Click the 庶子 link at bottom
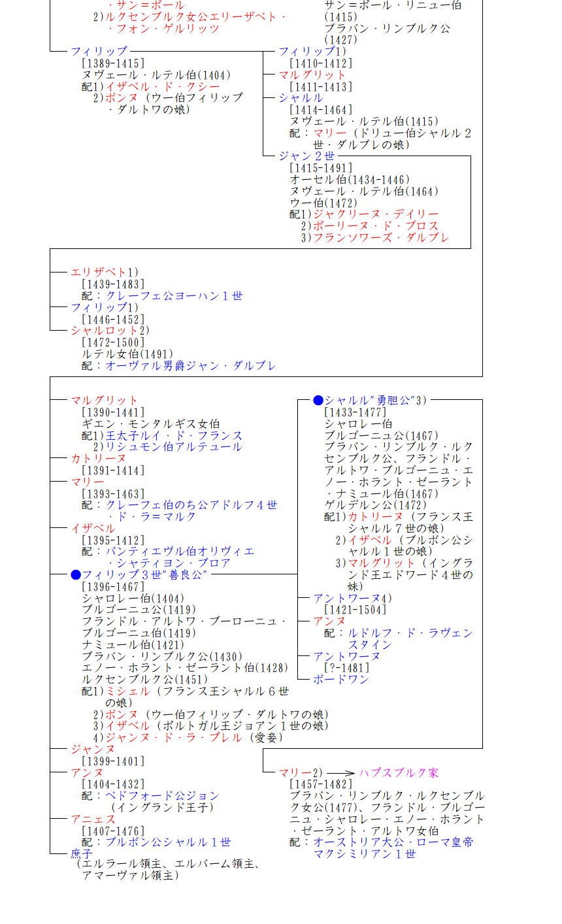 82,853
